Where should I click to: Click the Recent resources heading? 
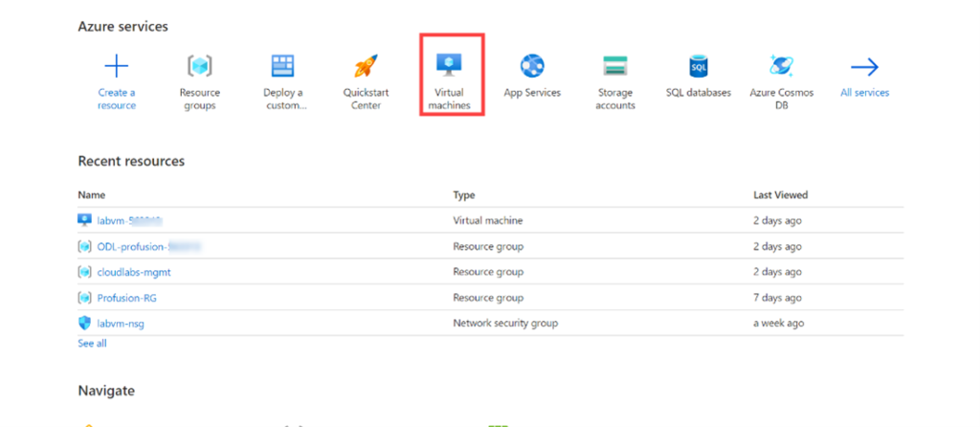coord(131,161)
